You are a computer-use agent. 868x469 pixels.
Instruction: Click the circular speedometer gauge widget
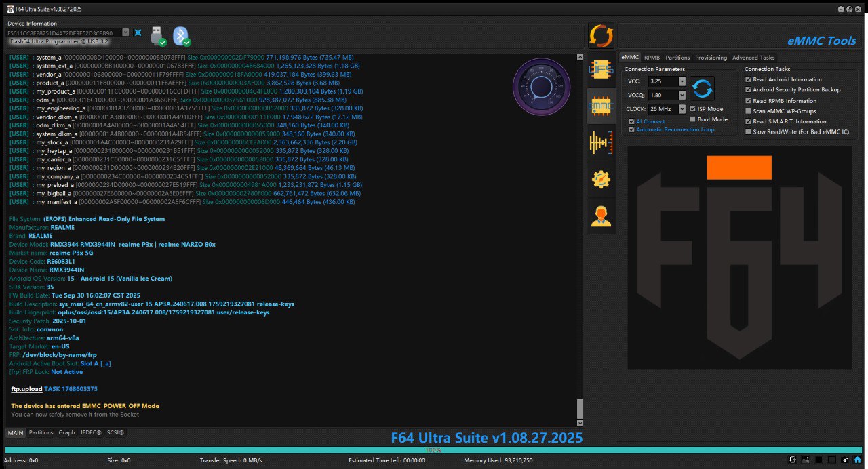[540, 87]
